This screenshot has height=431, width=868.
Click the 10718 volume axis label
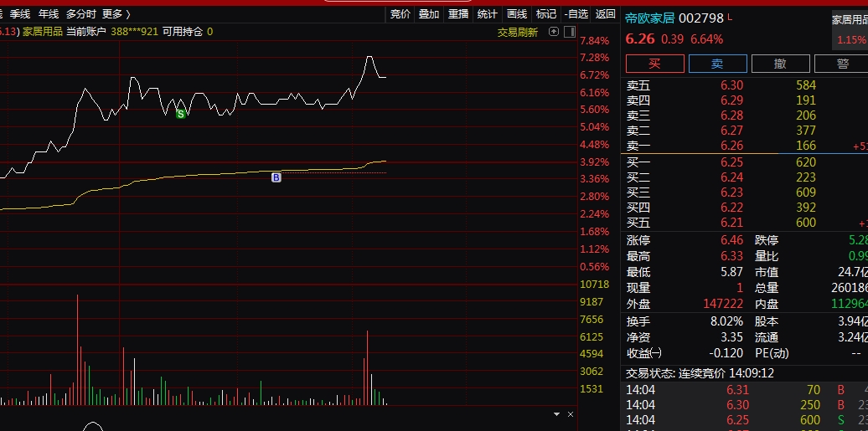pyautogui.click(x=594, y=285)
